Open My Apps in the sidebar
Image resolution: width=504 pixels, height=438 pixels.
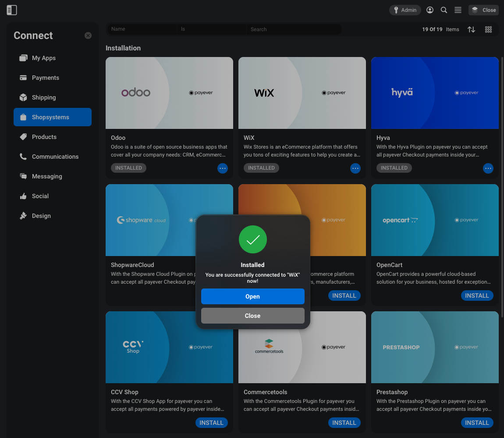[53, 58]
